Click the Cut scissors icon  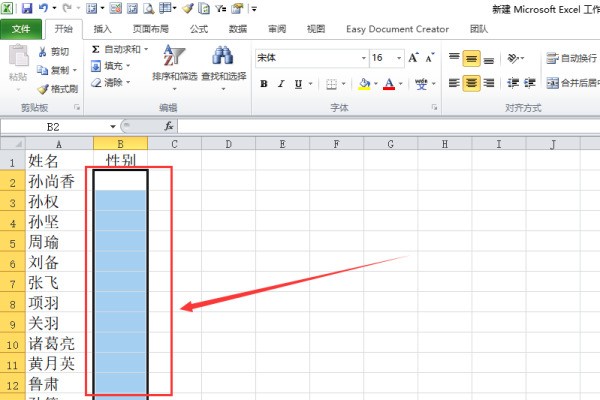pos(42,51)
